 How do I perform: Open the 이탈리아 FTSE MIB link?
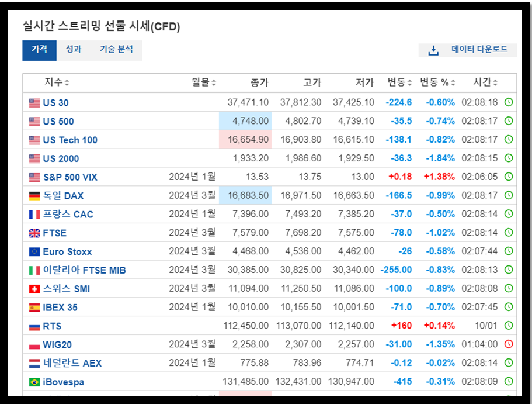pos(85,270)
